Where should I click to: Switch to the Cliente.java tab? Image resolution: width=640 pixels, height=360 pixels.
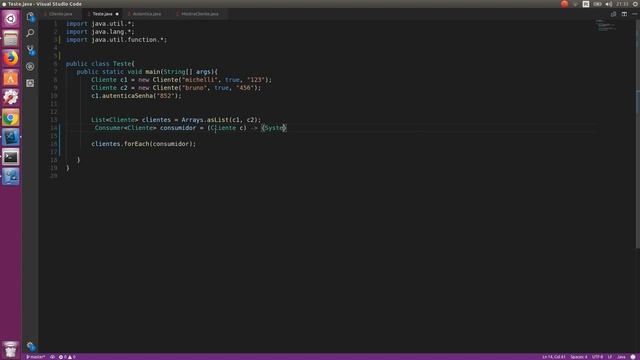coord(60,14)
